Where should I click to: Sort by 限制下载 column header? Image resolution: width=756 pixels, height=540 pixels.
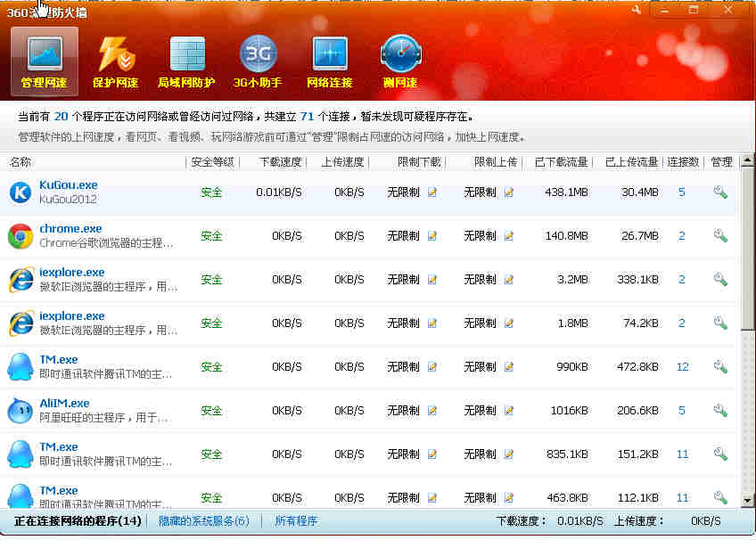click(419, 162)
